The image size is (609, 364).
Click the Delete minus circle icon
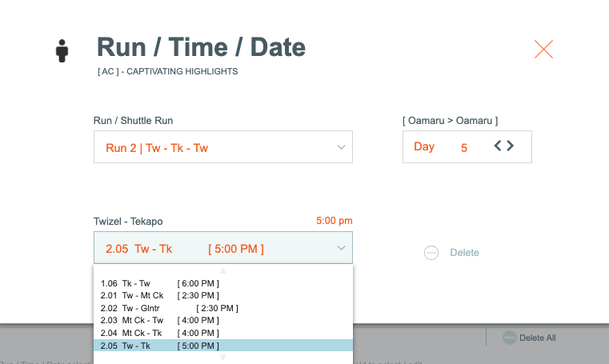(431, 253)
